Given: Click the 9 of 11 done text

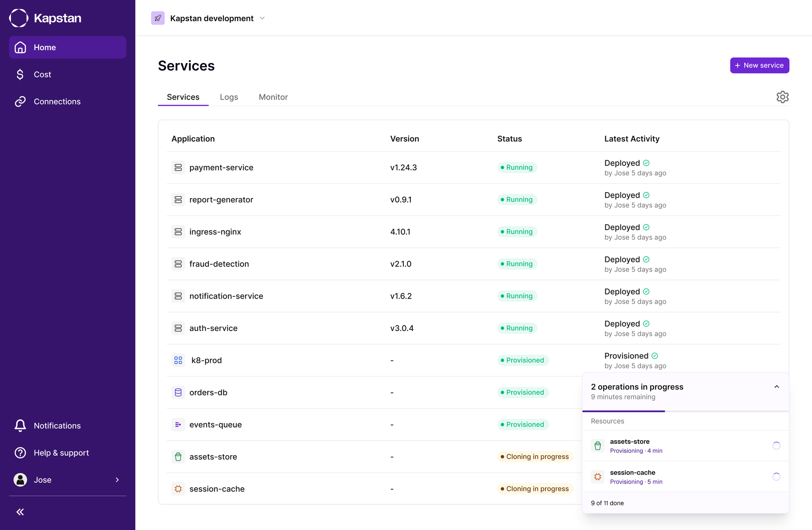Looking at the screenshot, I should click(x=607, y=503).
